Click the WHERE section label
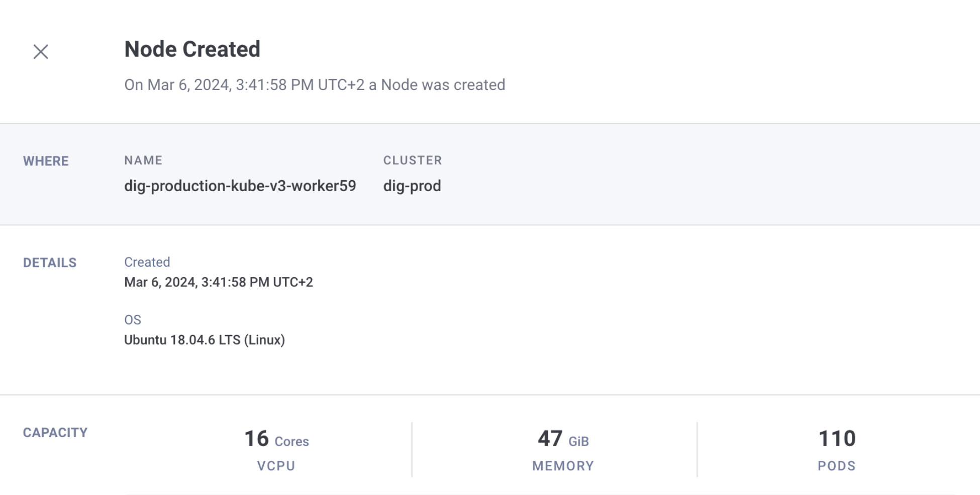980x495 pixels. point(46,161)
